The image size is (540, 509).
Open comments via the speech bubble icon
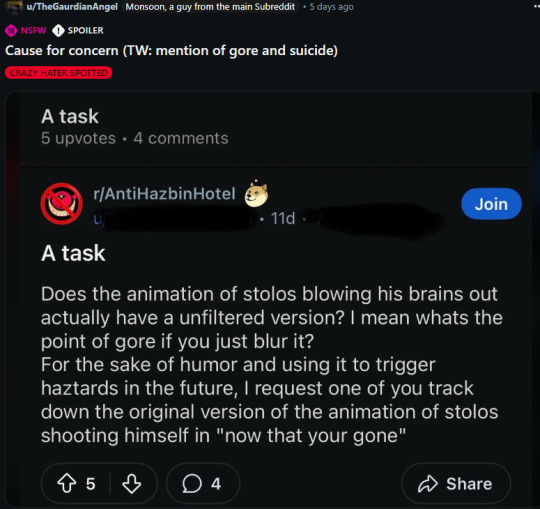(191, 484)
